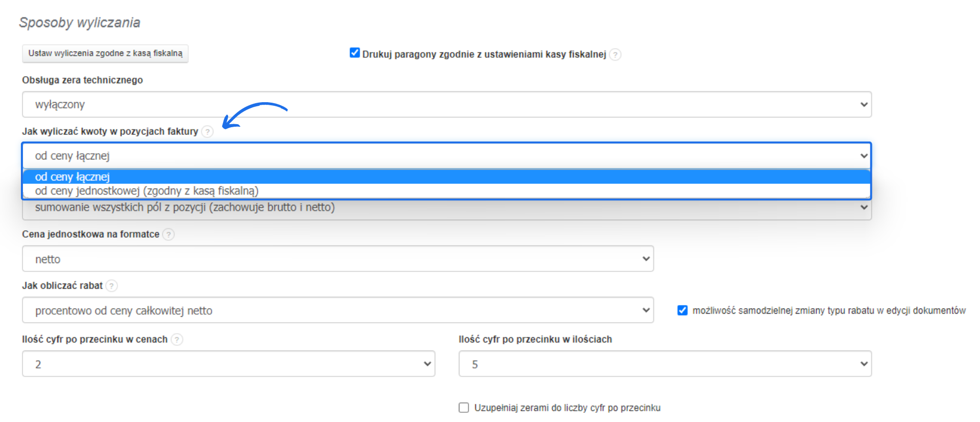980x422 pixels.
Task: Click 'Ustaw wyliczenia zgodne z kasą fiskalną' button
Action: pyautogui.click(x=105, y=54)
